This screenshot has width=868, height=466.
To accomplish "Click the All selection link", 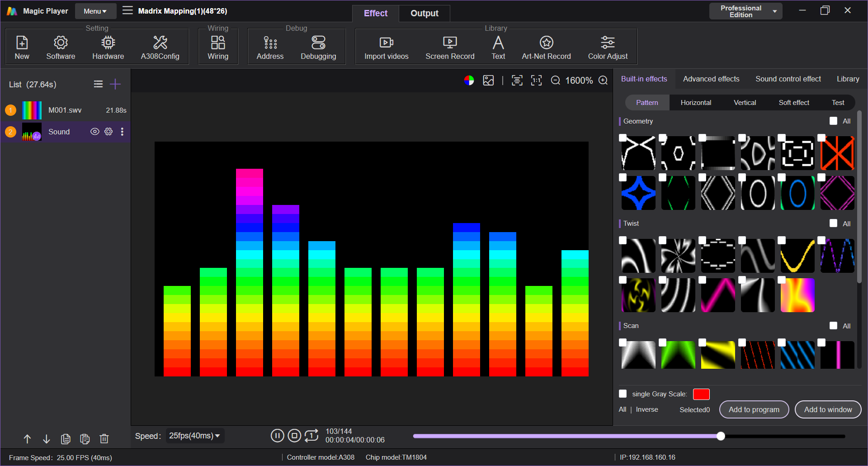I will (623, 409).
